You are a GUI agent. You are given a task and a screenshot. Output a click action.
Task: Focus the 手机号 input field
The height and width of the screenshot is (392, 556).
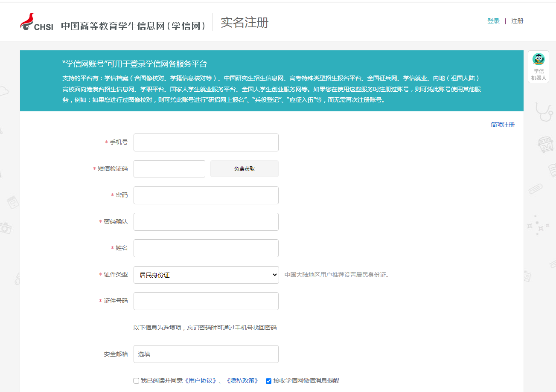tap(206, 142)
